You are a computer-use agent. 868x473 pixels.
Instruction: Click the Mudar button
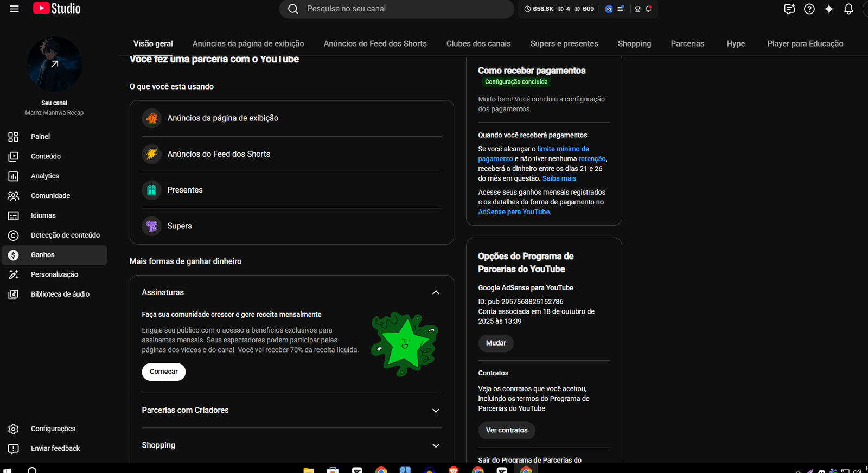(496, 343)
